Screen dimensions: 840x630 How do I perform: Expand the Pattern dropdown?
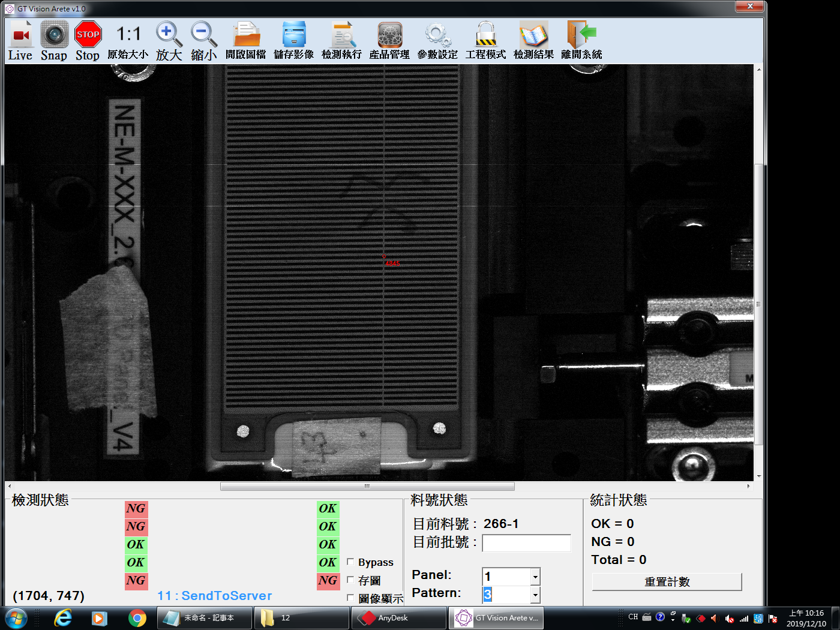(535, 595)
